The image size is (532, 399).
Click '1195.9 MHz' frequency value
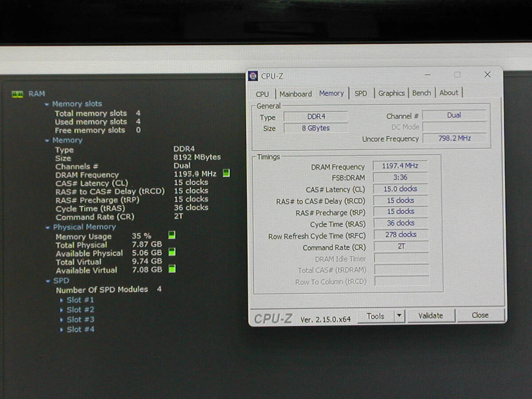coord(195,174)
